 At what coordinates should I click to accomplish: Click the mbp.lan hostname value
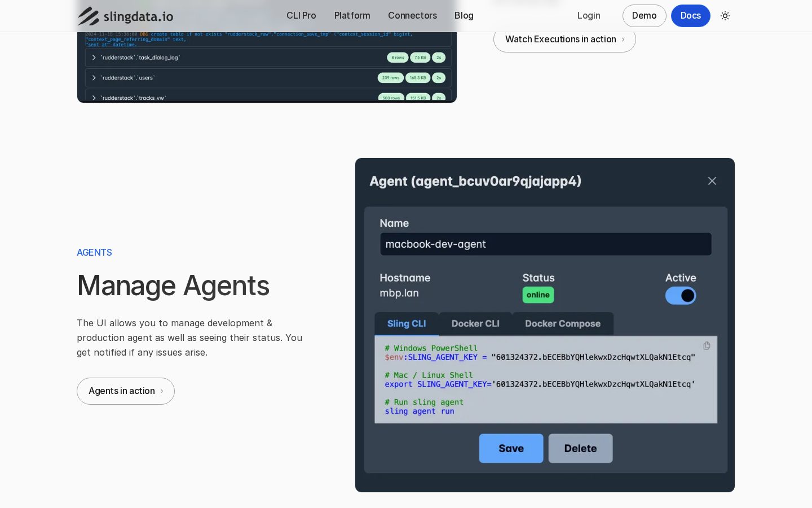click(x=399, y=293)
